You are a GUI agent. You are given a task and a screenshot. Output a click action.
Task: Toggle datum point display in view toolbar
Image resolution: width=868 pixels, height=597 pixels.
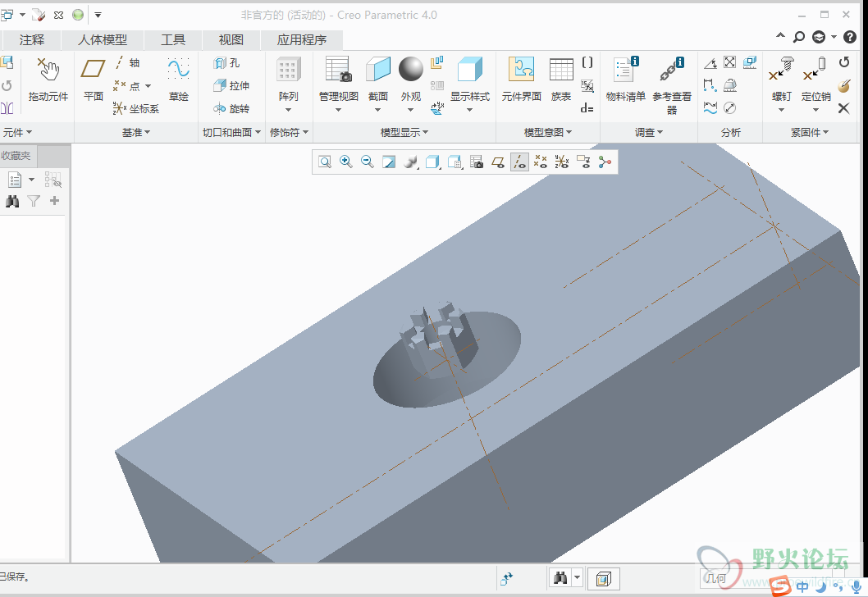tap(541, 162)
